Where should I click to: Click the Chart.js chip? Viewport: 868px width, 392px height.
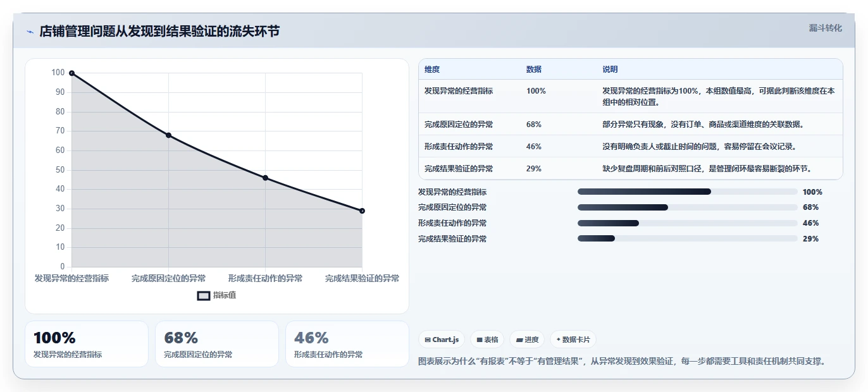441,340
